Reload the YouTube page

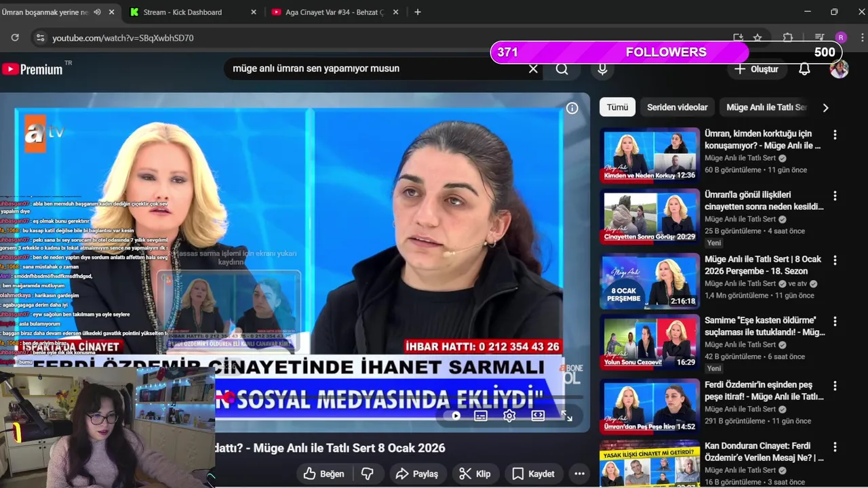(15, 38)
